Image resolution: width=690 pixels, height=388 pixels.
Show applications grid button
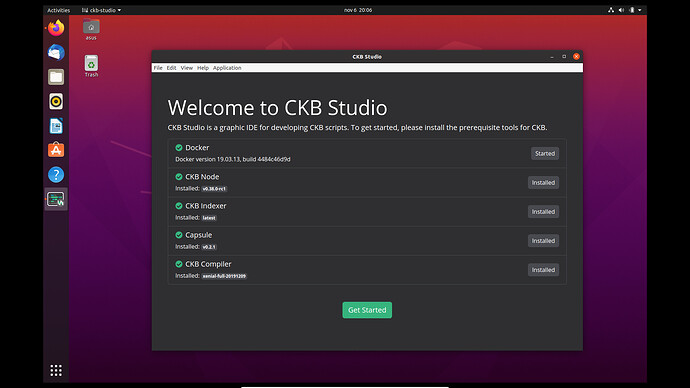click(56, 370)
